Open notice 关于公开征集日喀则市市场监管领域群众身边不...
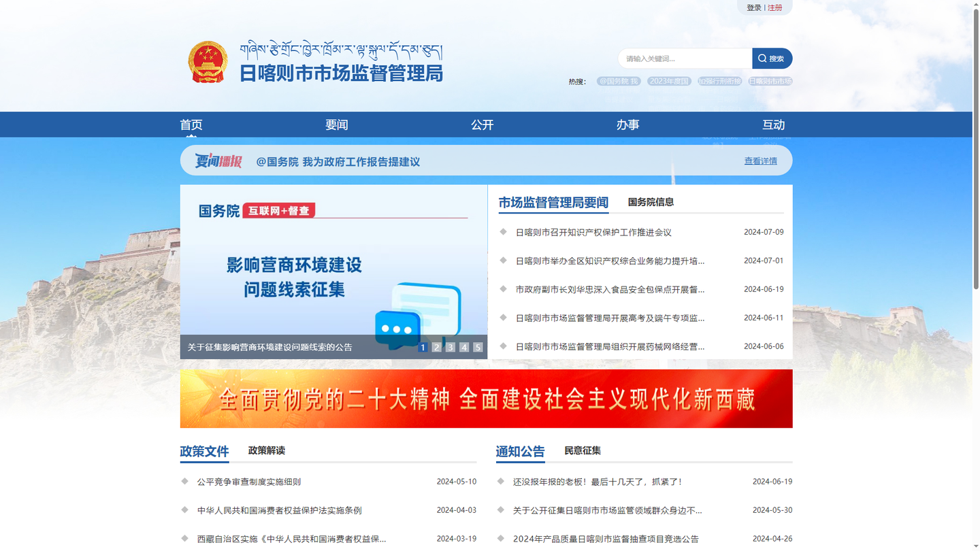 pyautogui.click(x=607, y=510)
